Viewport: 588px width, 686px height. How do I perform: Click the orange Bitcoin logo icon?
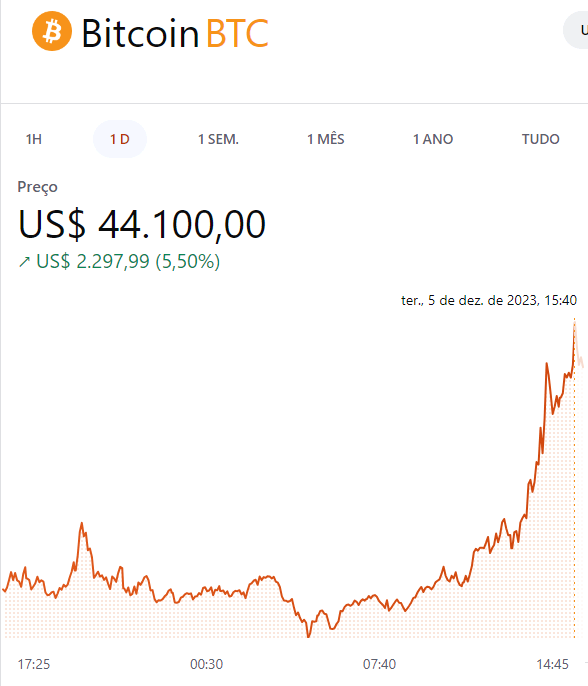coord(52,32)
